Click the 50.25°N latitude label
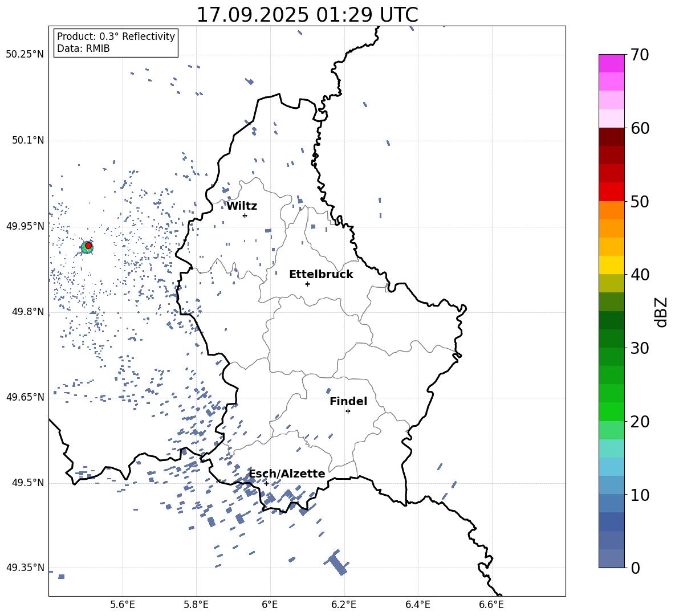 25,55
